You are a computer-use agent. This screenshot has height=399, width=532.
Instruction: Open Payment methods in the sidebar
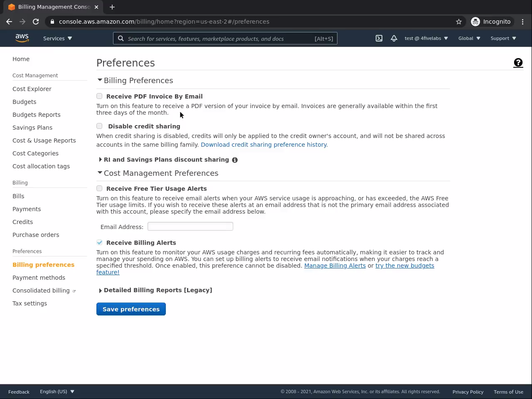tap(39, 278)
